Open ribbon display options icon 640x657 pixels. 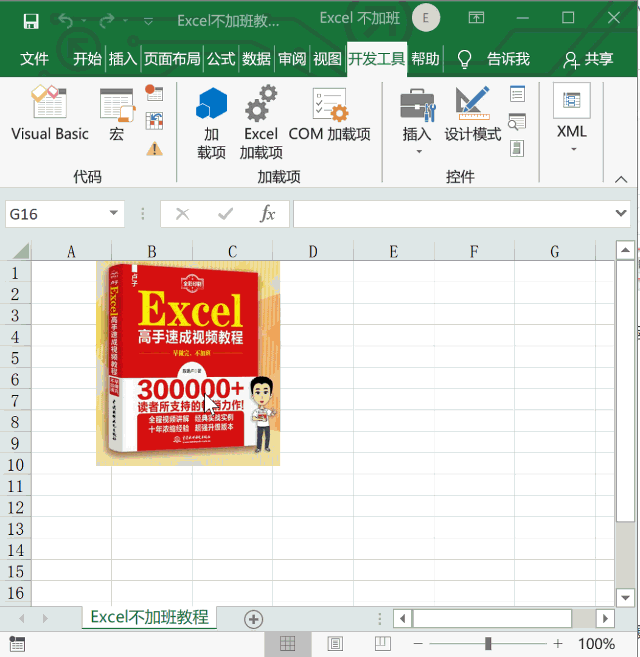point(476,18)
